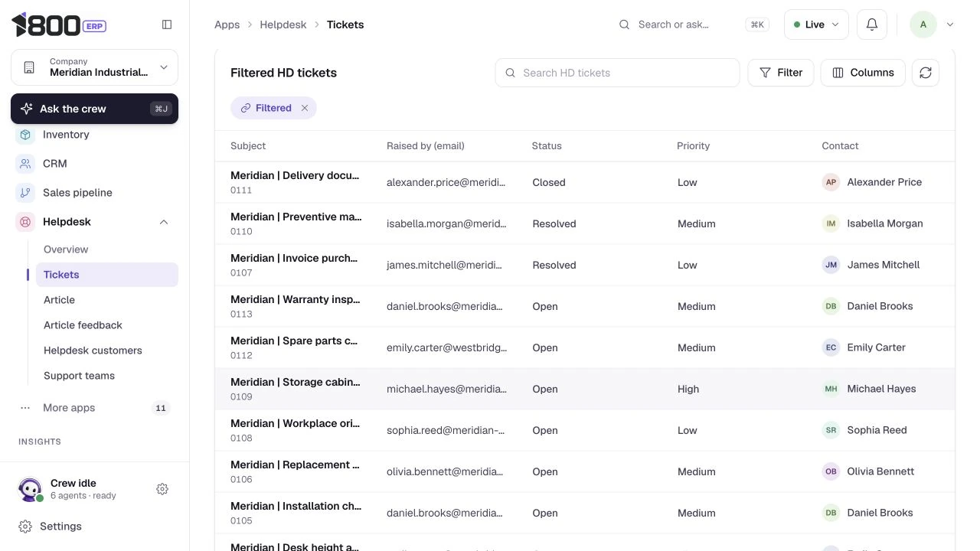Click the global Search or ask box
This screenshot has width=980, height=551.
click(x=694, y=24)
